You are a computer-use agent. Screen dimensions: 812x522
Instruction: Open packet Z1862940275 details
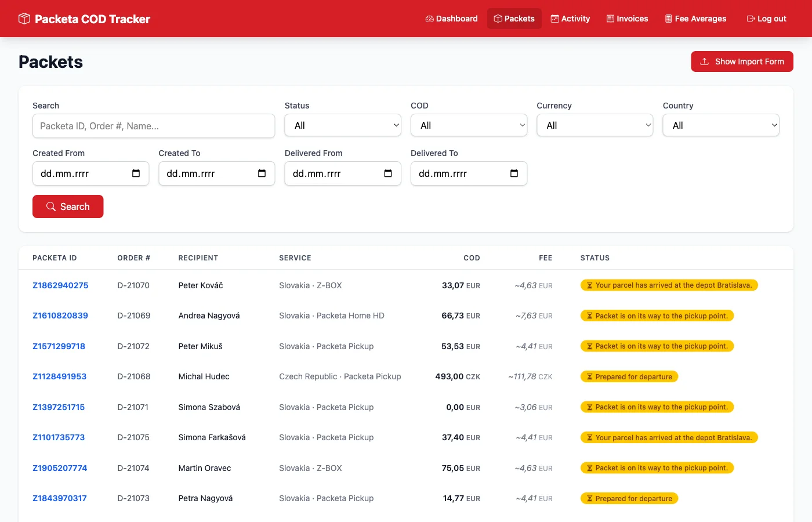point(60,285)
